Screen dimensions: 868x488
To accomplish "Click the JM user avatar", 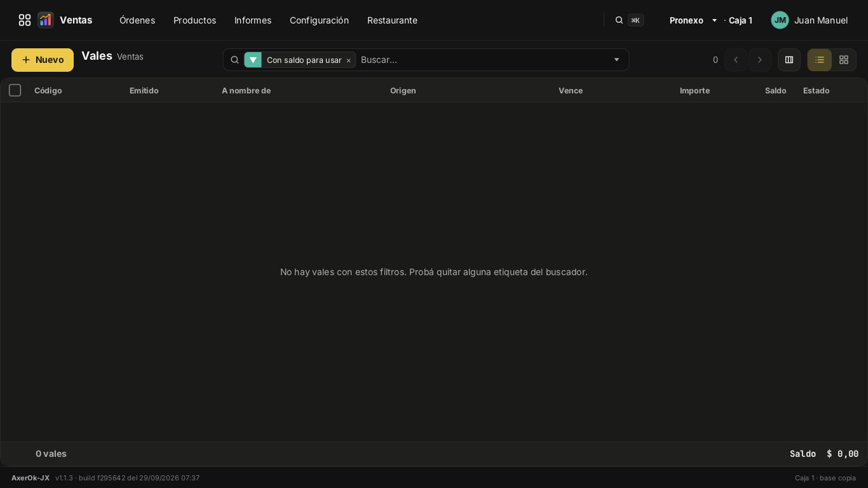I will (x=780, y=20).
